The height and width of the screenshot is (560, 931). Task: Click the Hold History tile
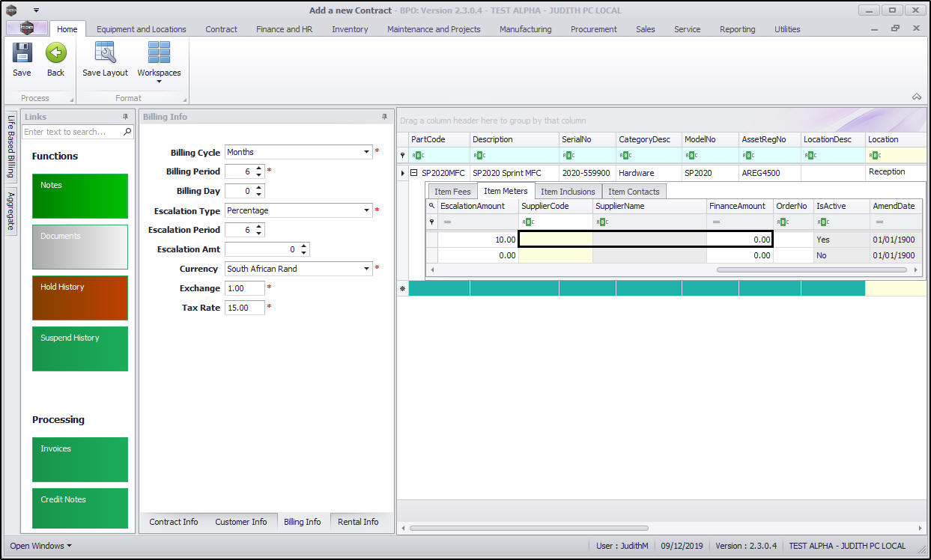pyautogui.click(x=80, y=297)
